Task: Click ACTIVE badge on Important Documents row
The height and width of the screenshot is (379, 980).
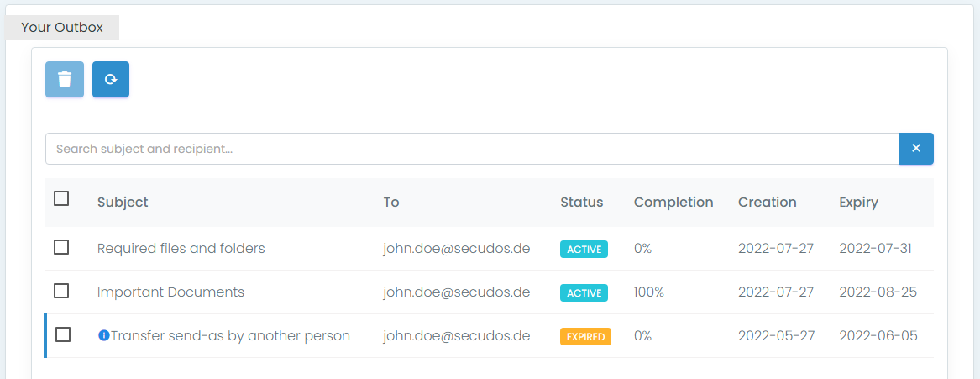Action: (x=584, y=292)
